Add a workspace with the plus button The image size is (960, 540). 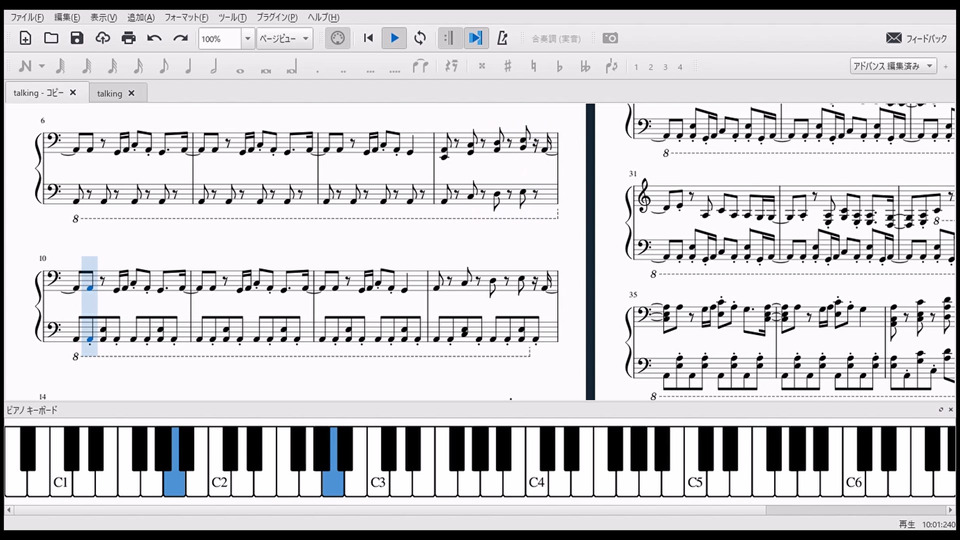[947, 66]
